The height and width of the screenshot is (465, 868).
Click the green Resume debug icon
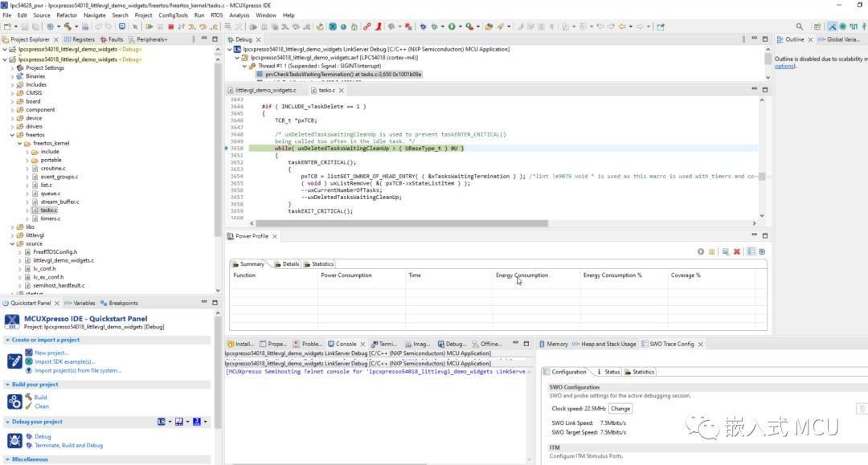[x=149, y=27]
